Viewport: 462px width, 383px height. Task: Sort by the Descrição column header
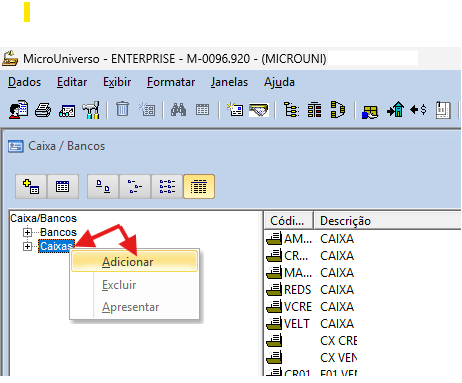pos(387,221)
